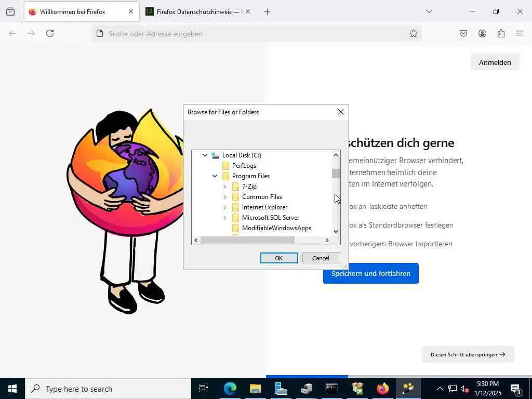Select the ModifiableWindowsApps folder

(276, 228)
